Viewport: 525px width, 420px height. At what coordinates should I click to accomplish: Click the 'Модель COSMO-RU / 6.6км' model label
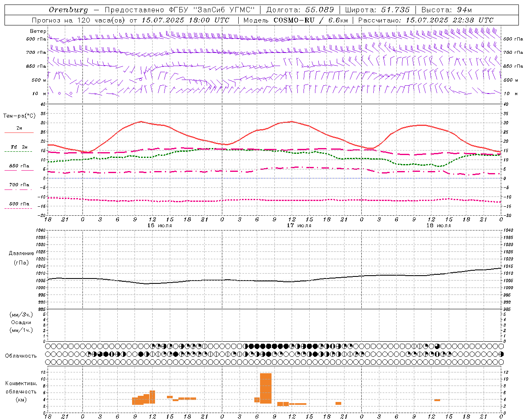pyautogui.click(x=296, y=20)
